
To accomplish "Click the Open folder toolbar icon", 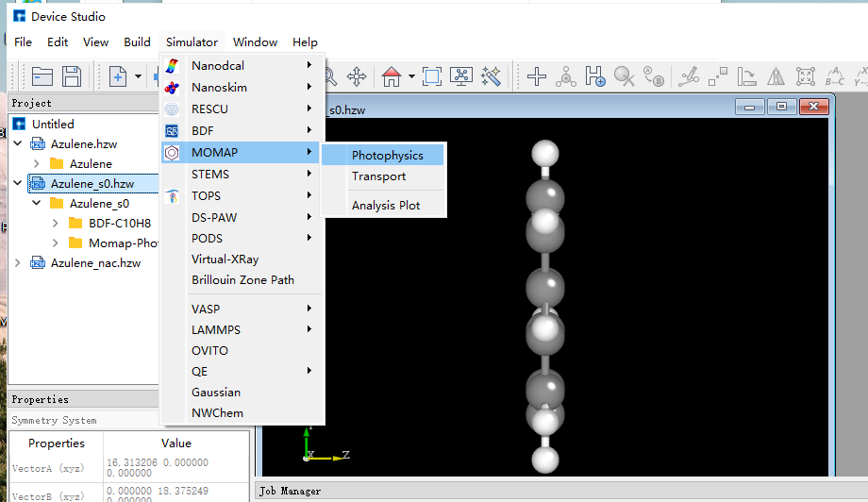I will point(42,76).
